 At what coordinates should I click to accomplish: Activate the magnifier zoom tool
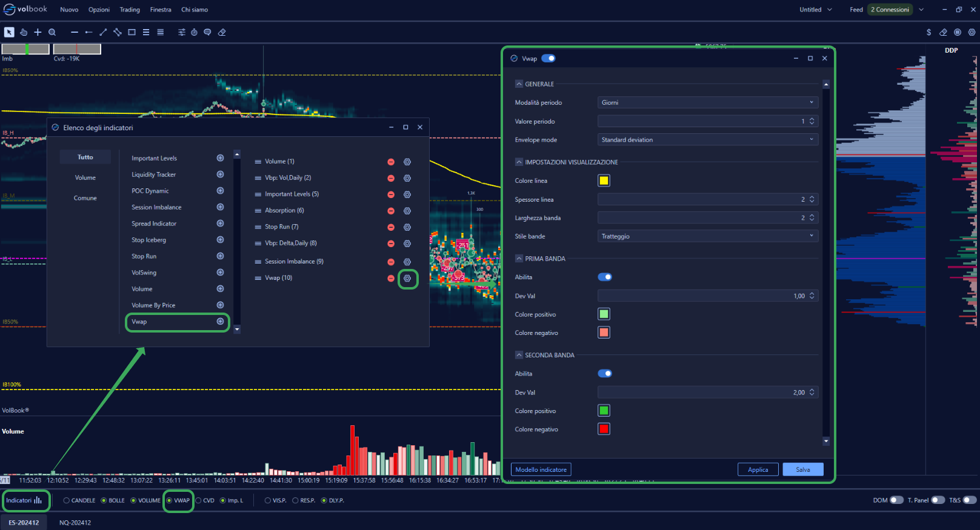52,32
